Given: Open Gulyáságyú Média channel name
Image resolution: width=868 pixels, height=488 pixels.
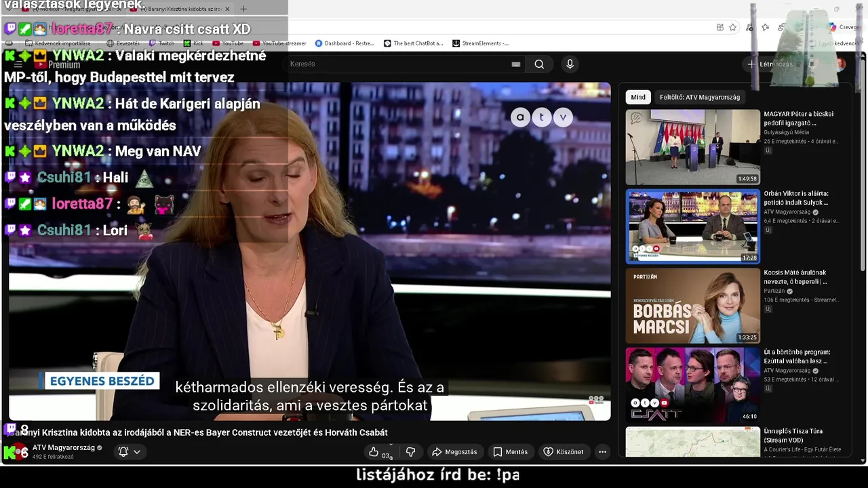Looking at the screenshot, I should pos(787,133).
